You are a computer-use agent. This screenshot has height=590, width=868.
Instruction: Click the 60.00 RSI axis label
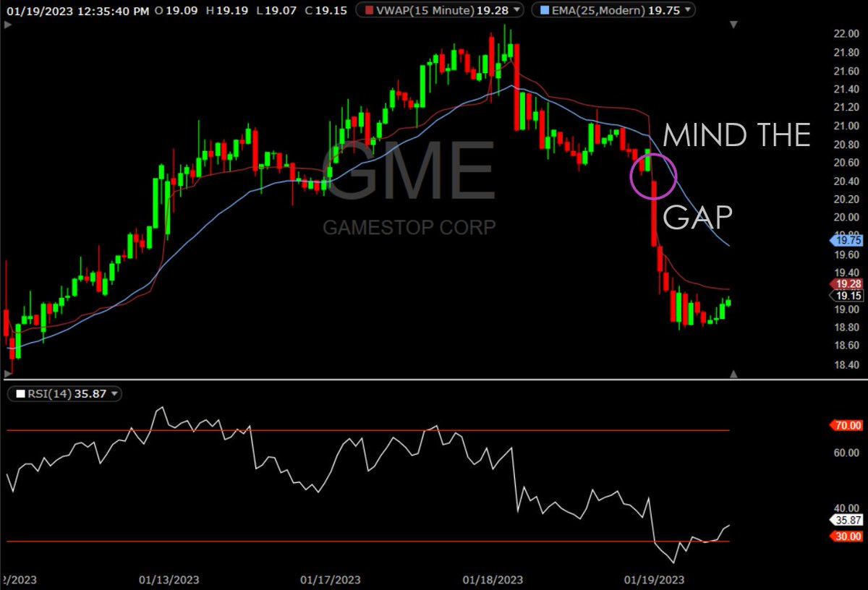[x=846, y=453]
